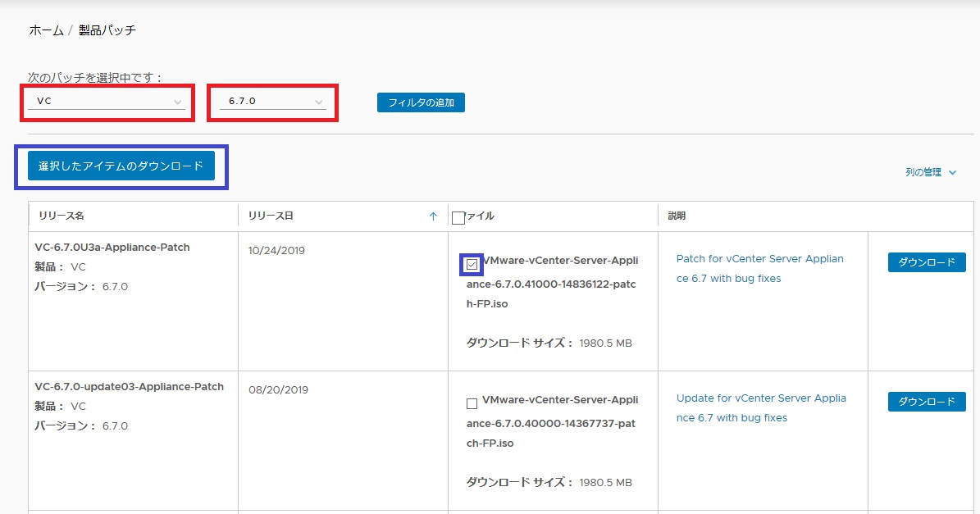
Task: Sort by リリース日 using the arrow icon
Action: [x=433, y=216]
